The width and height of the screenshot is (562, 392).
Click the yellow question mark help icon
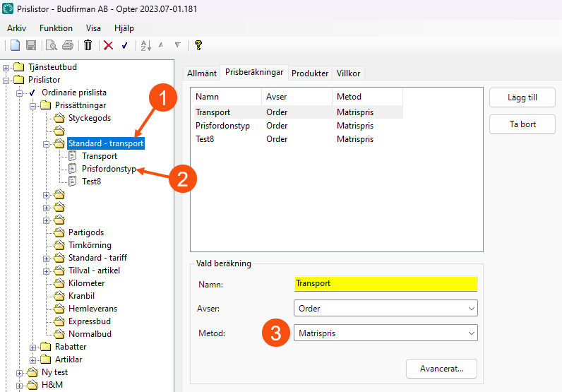point(198,45)
